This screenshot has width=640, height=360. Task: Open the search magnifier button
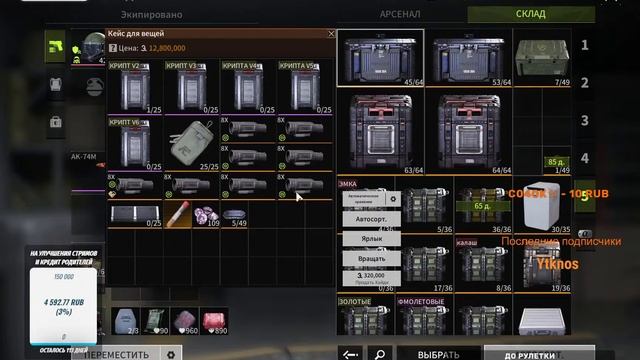[380, 354]
